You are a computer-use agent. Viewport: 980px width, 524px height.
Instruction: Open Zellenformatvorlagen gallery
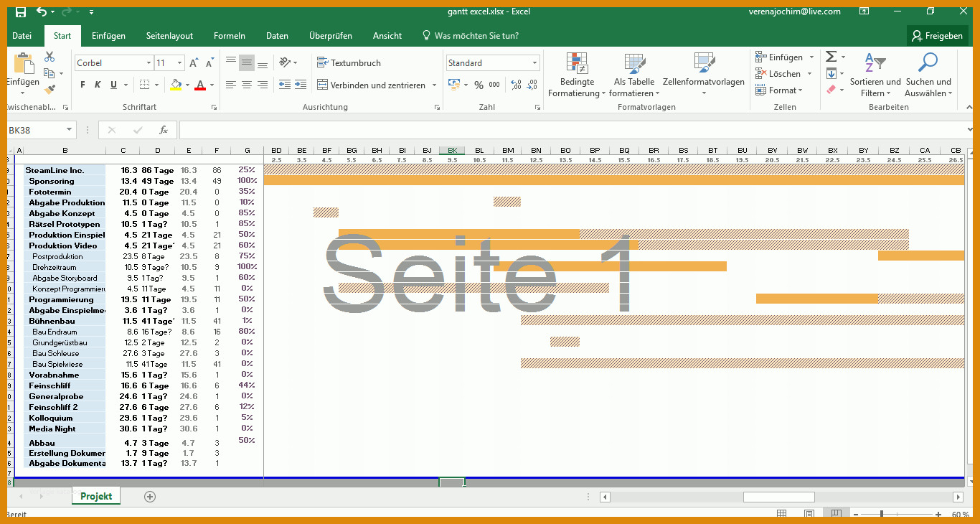coord(704,75)
